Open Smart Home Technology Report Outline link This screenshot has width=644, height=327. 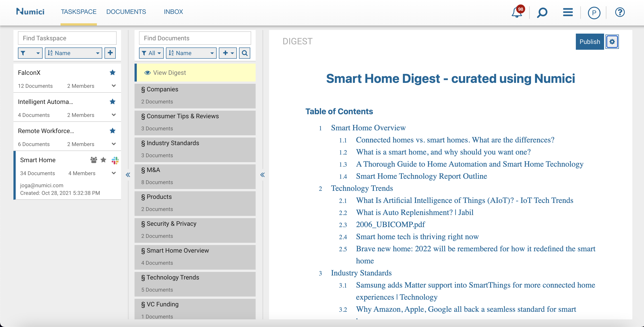pos(421,176)
